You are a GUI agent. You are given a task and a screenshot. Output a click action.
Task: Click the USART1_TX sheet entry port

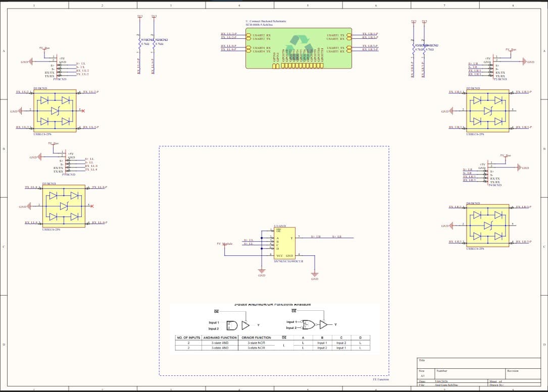click(x=349, y=35)
